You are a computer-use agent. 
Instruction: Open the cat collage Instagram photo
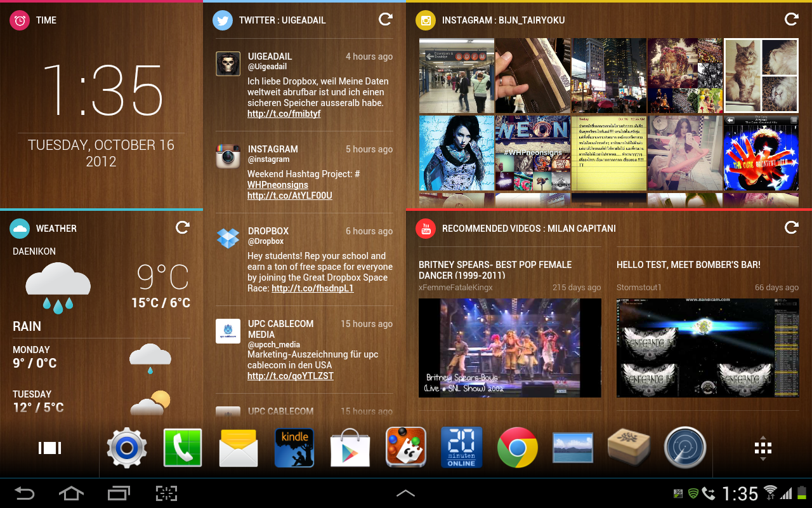coord(761,76)
